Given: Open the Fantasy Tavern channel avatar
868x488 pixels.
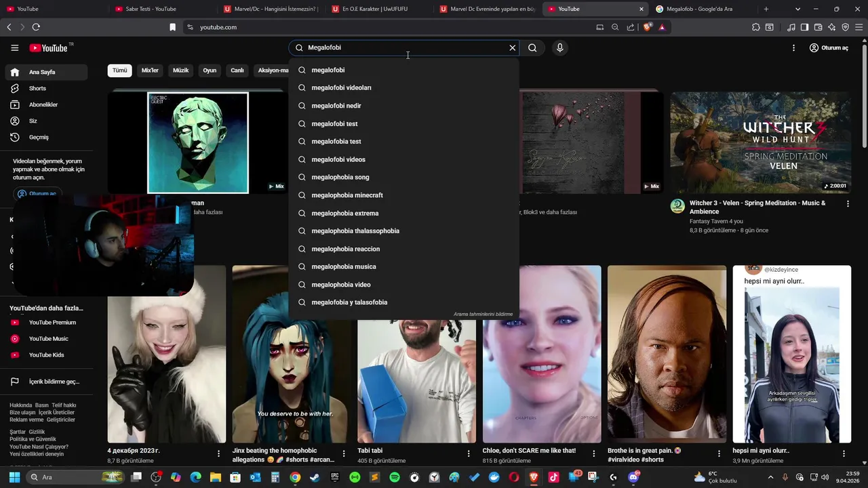Looking at the screenshot, I should [677, 206].
